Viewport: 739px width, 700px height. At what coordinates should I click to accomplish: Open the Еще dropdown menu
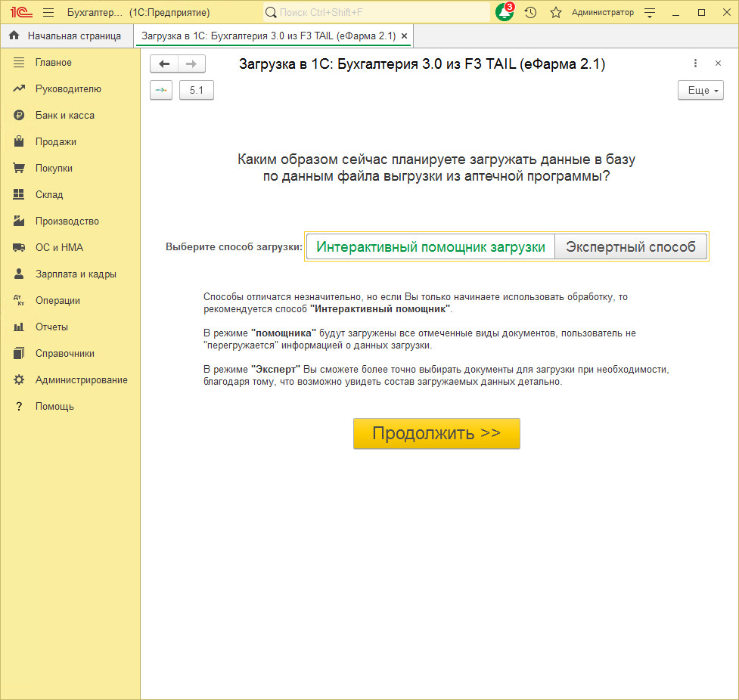(x=700, y=90)
